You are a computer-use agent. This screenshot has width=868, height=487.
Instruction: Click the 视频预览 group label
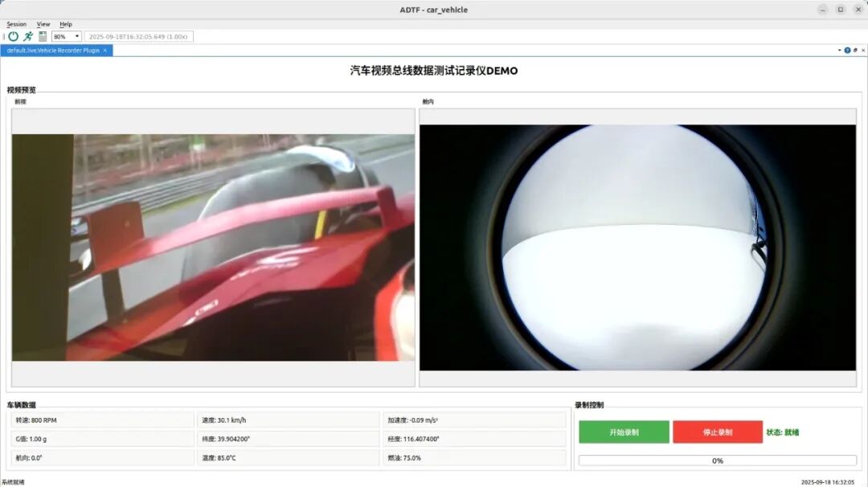click(x=21, y=90)
